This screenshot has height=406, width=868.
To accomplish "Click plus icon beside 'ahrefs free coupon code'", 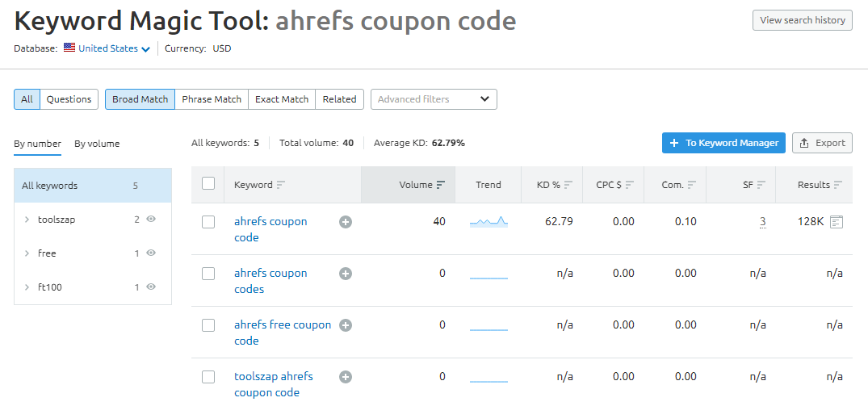I will [346, 325].
